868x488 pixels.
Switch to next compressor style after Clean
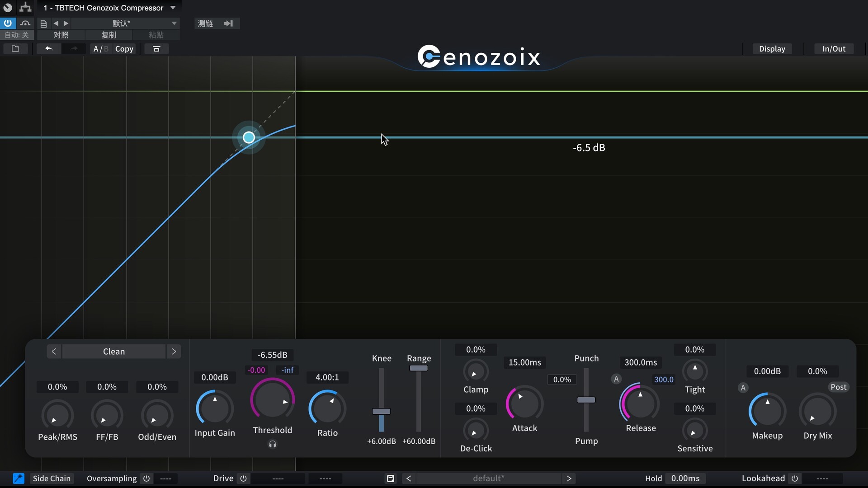coord(174,352)
